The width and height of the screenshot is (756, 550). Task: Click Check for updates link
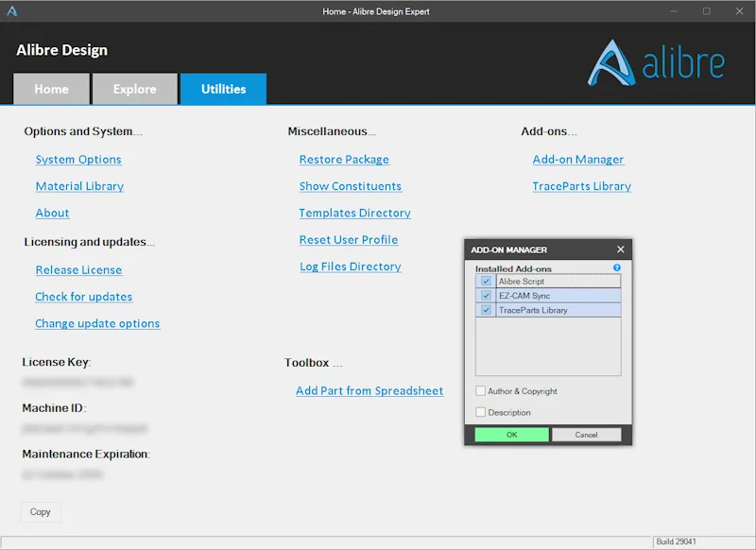84,297
